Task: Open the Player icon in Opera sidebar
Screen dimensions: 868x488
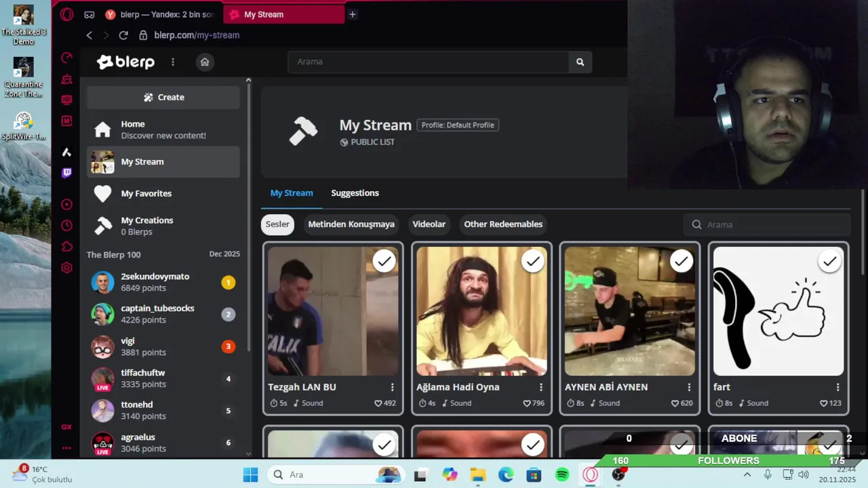Action: point(66,205)
